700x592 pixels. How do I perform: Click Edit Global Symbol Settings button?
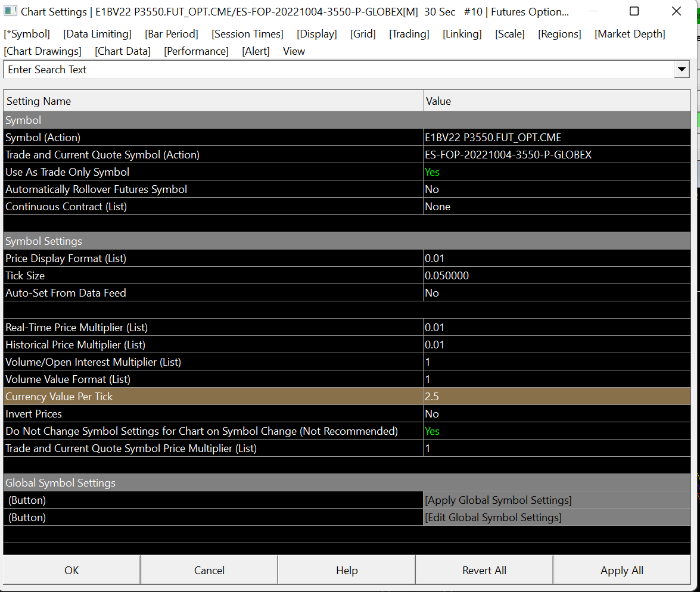pos(493,518)
